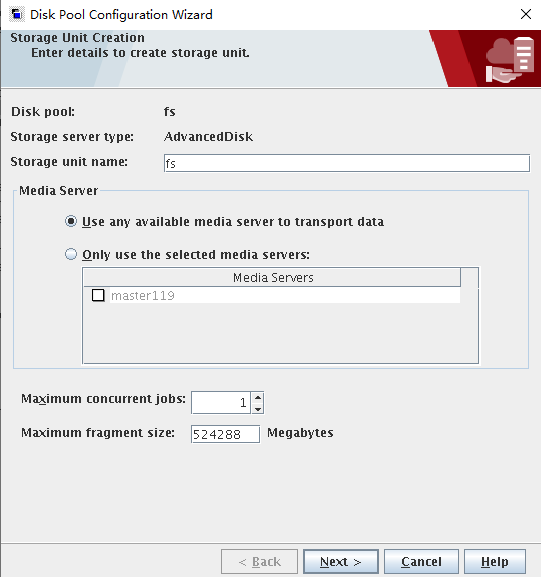Viewport: 541px width, 577px height.
Task: Click the Storage unit name field
Action: point(347,163)
